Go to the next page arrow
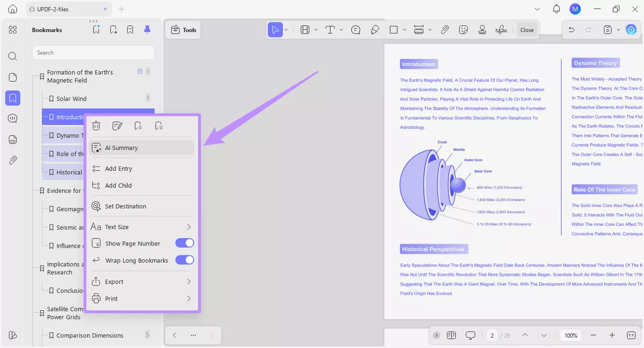644x348 pixels. [x=544, y=335]
